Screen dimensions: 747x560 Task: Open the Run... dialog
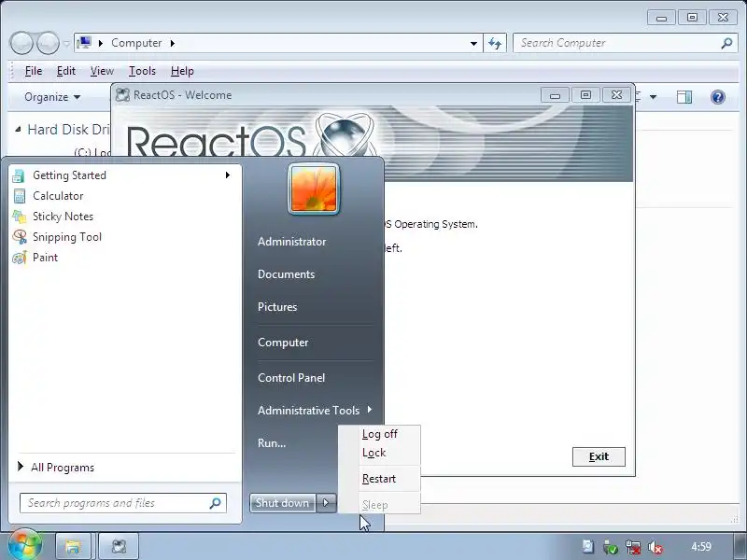[272, 442]
